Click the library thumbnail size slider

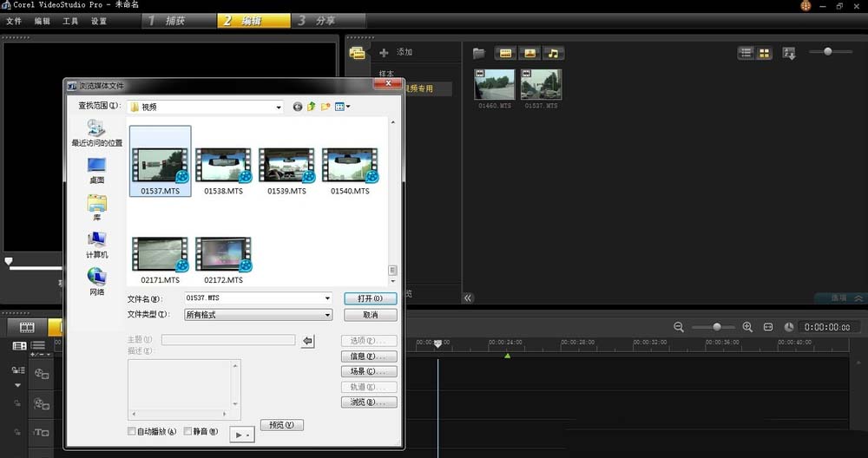coord(827,52)
